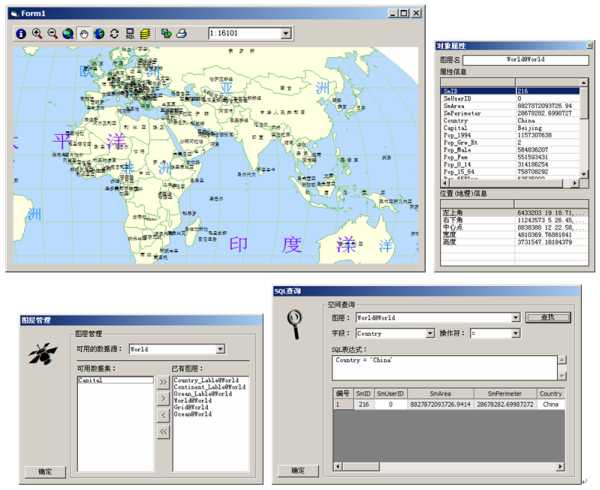The width and height of the screenshot is (600, 490).
Task: Click the 图层名 World@World field in properties
Action: [x=525, y=60]
